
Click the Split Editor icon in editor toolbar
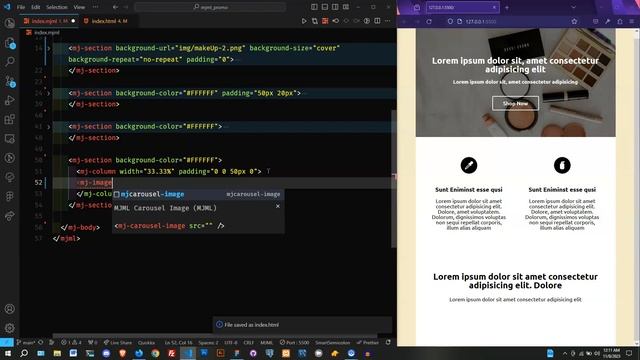pyautogui.click(x=377, y=21)
